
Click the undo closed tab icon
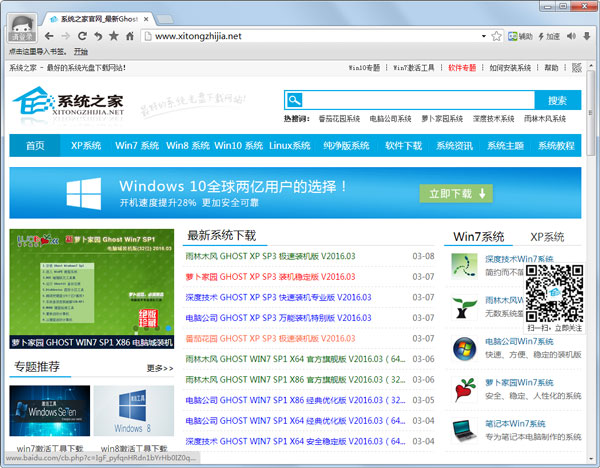click(98, 36)
